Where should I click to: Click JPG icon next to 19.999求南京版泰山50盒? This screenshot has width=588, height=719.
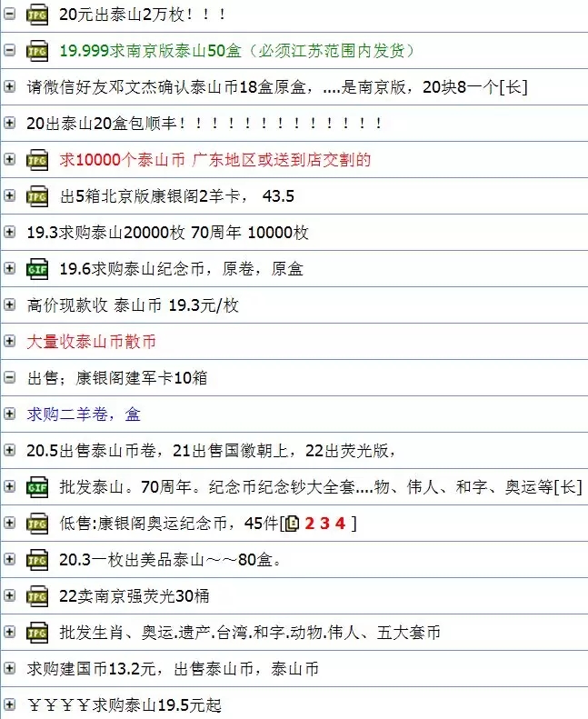coord(37,51)
